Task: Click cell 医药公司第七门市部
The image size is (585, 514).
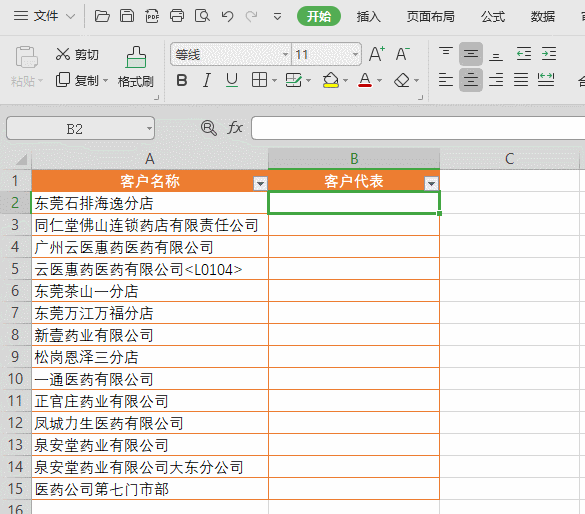Action: coord(150,489)
